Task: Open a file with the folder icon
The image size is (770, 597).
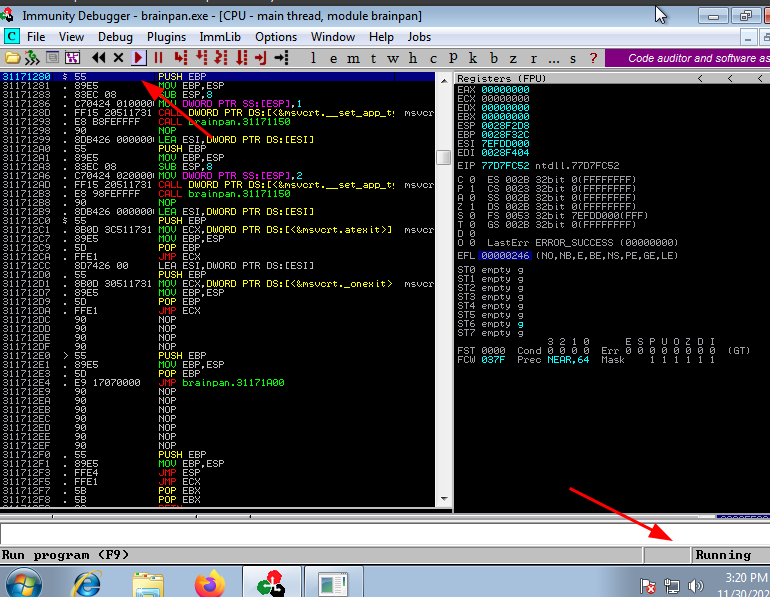Action: pyautogui.click(x=12, y=58)
